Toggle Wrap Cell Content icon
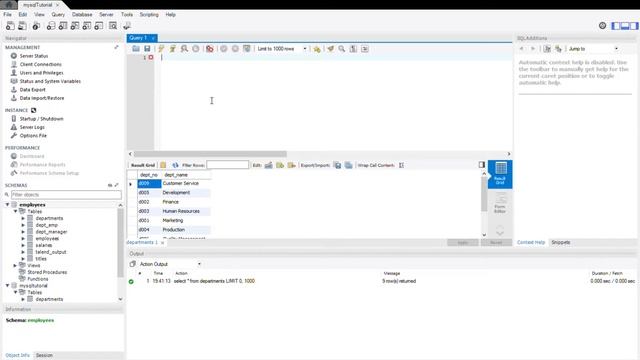This screenshot has width=640, height=360. 401,165
